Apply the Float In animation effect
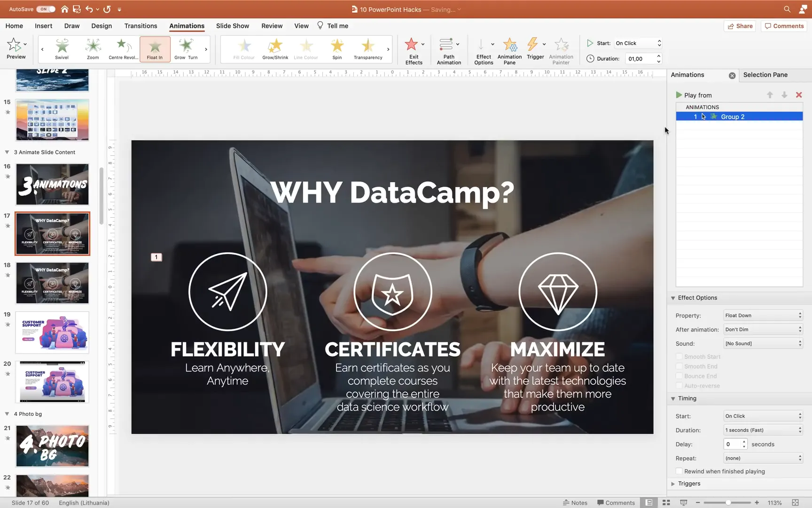 pyautogui.click(x=155, y=49)
